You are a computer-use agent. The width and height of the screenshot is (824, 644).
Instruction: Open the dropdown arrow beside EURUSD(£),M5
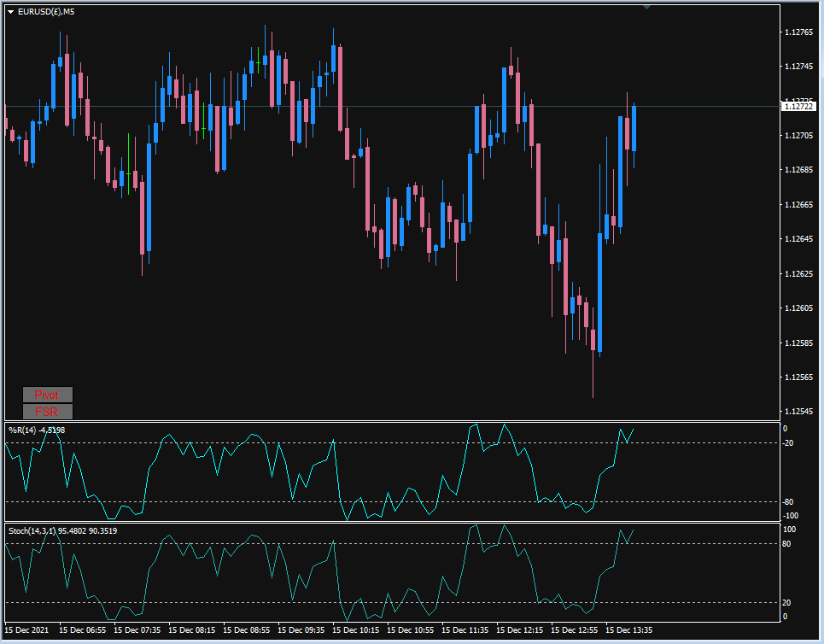click(x=10, y=12)
